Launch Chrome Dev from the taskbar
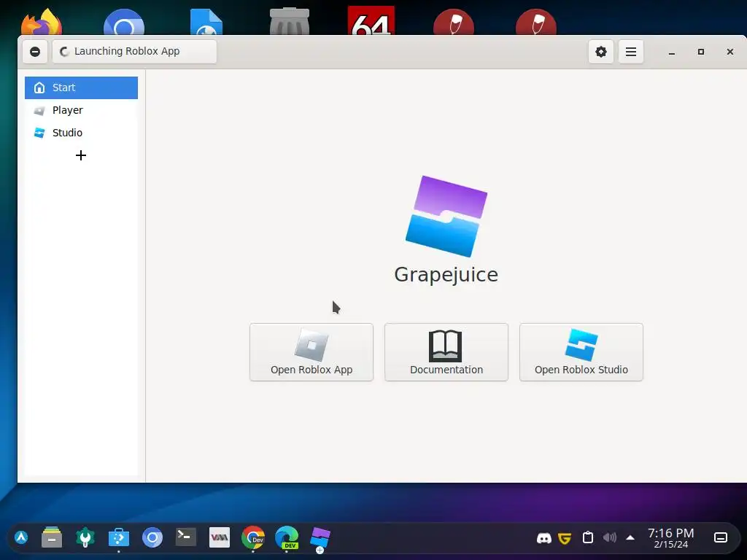Viewport: 747px width, 560px height. click(253, 537)
